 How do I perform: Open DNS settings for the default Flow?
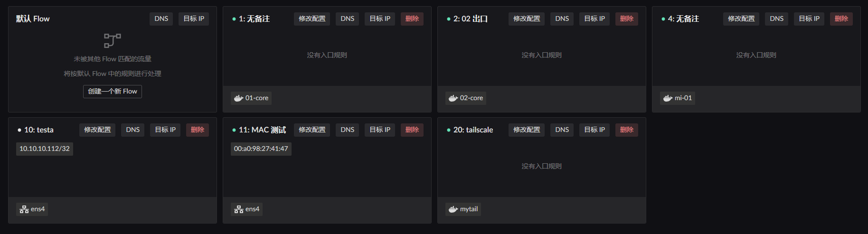pos(161,19)
